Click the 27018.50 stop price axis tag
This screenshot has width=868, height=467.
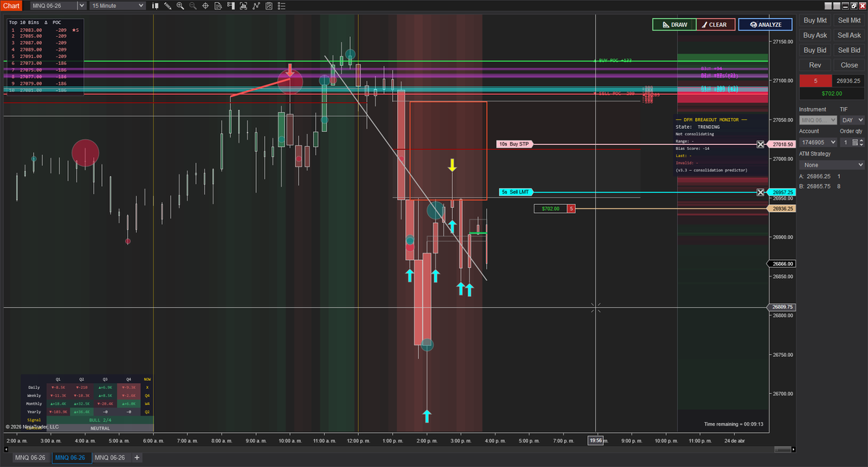coord(781,144)
